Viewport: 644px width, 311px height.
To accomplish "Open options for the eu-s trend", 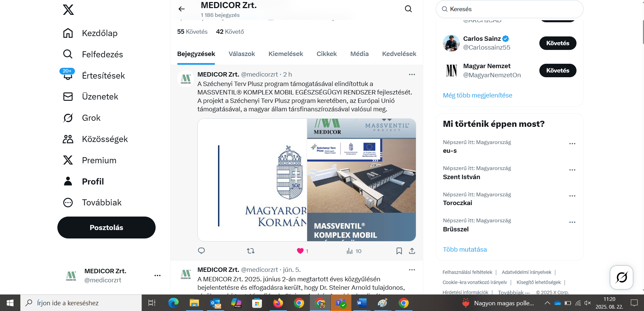I will click(x=572, y=144).
